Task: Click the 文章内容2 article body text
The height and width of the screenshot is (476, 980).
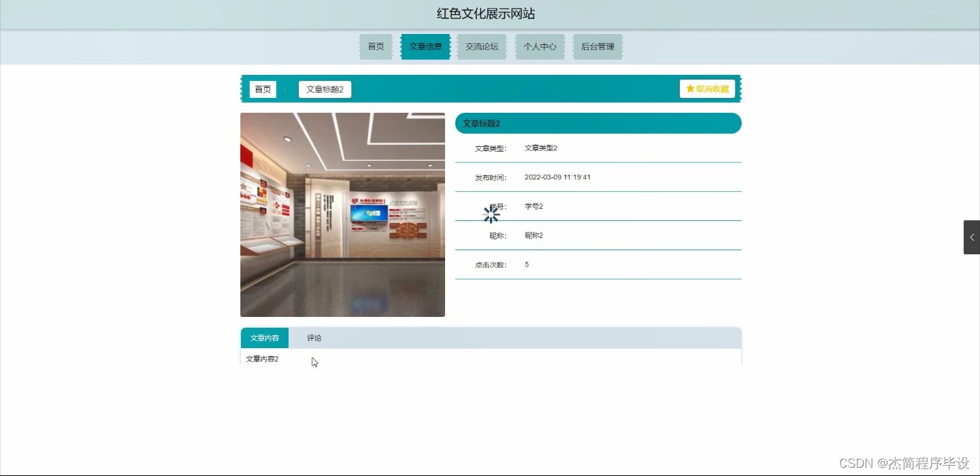Action: (261, 359)
